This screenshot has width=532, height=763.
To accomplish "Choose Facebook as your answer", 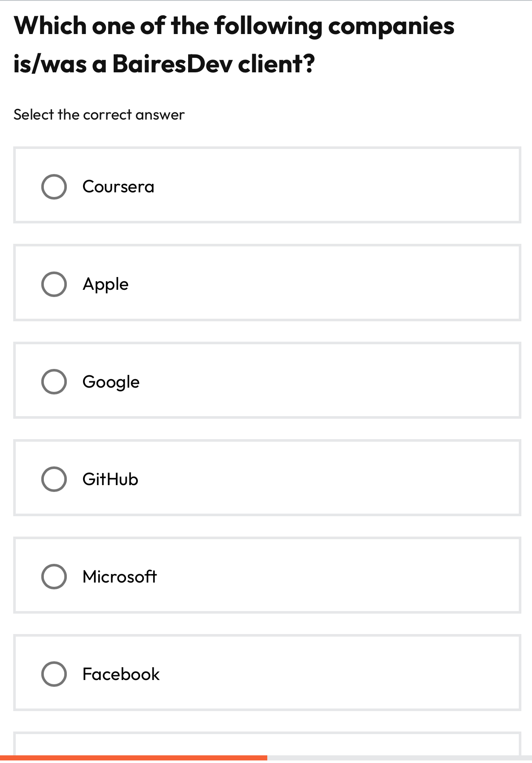I will (x=120, y=674).
